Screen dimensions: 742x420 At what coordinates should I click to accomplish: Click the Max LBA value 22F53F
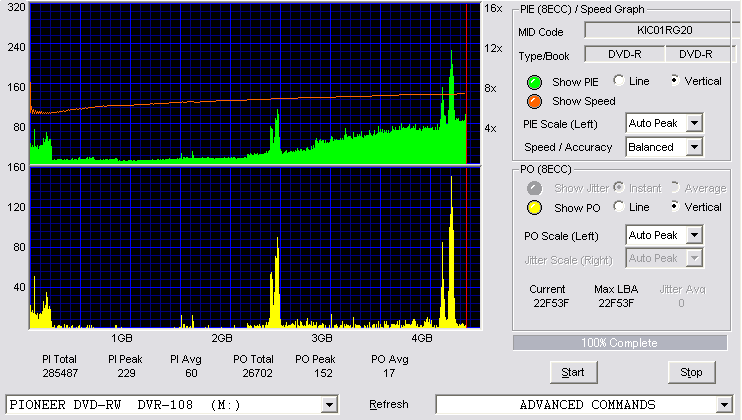pos(616,303)
